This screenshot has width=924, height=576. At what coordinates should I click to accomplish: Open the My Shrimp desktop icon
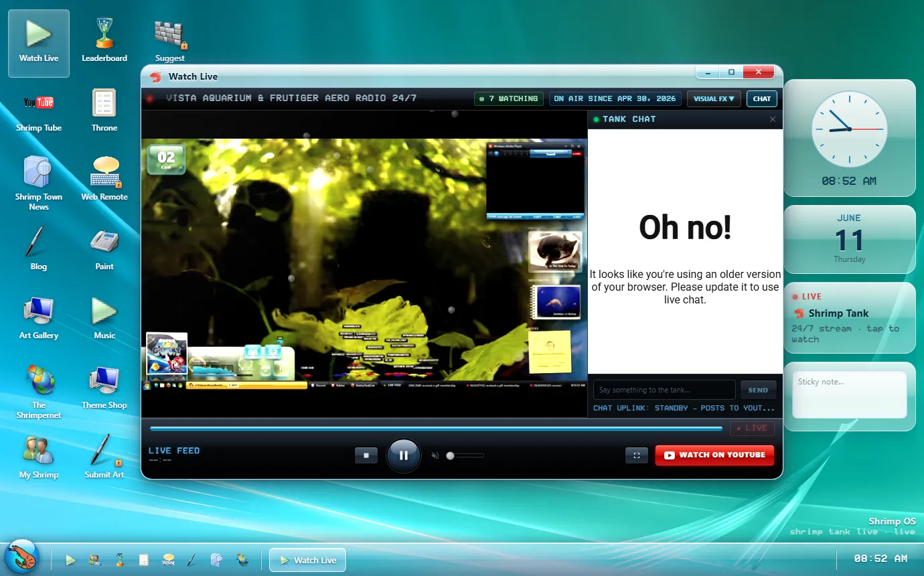(x=39, y=457)
